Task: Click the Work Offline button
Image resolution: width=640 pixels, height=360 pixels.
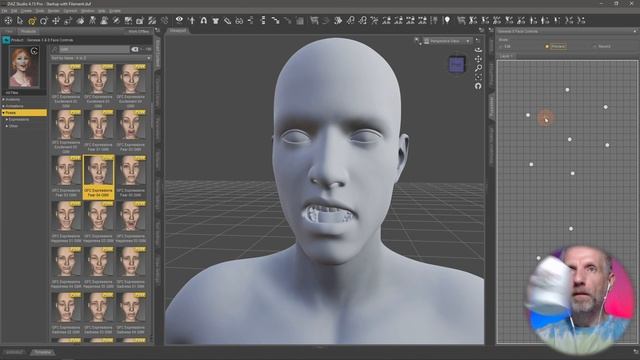Action: (138, 31)
